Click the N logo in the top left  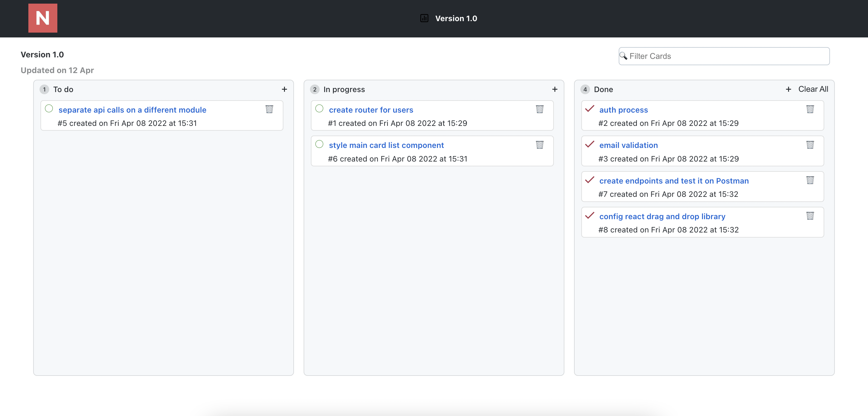click(x=43, y=18)
